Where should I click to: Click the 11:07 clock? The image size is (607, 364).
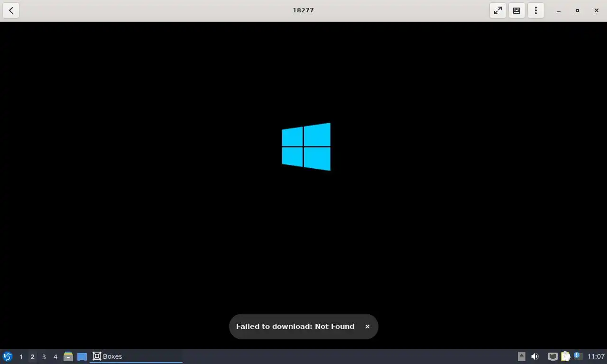point(596,356)
